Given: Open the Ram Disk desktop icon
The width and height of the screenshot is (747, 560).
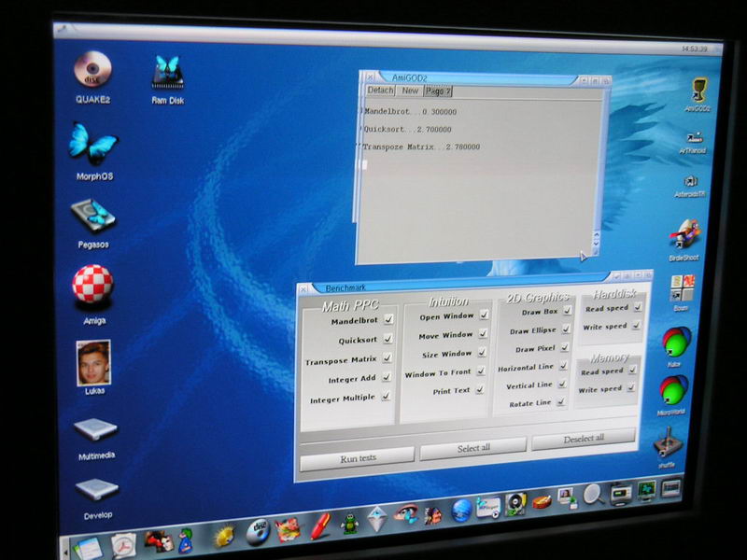Looking at the screenshot, I should click(167, 73).
